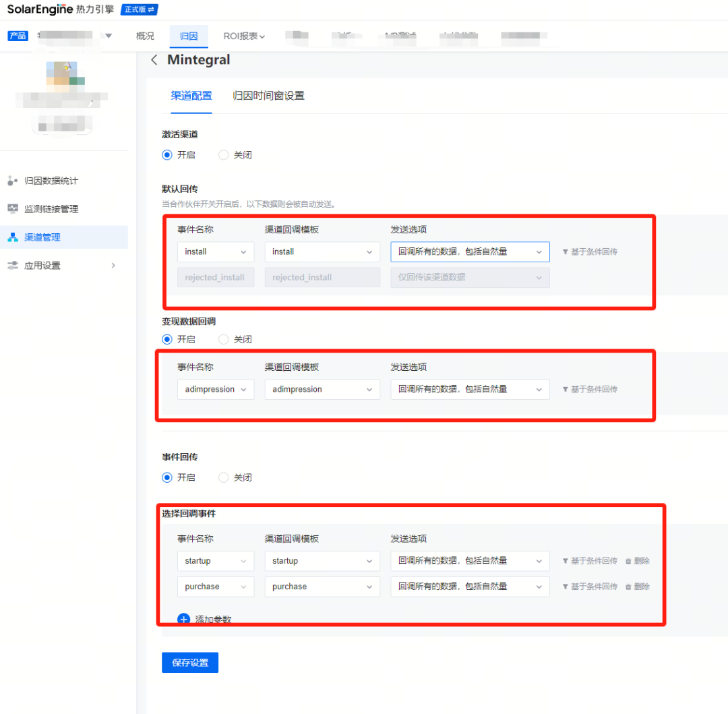This screenshot has width=728, height=714.
Task: Click 基于条件回传 in the startup row
Action: 594,561
